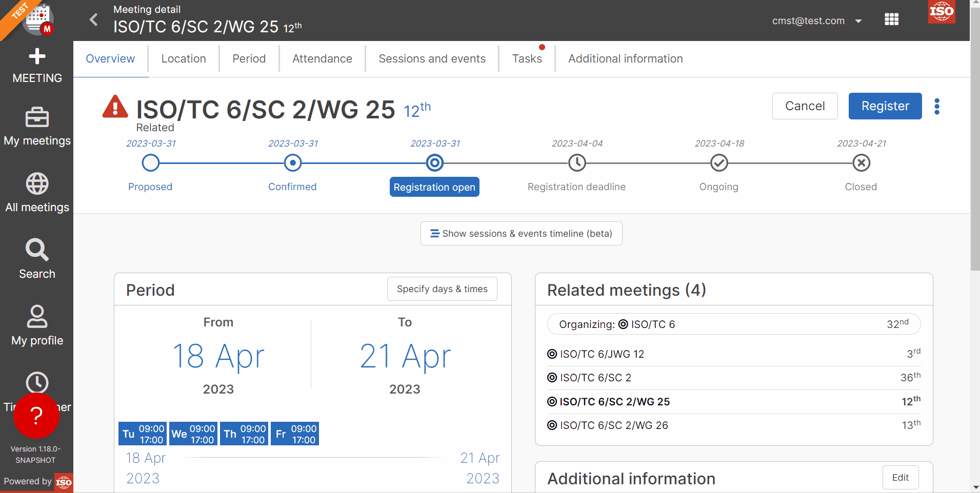The height and width of the screenshot is (493, 980).
Task: Click the Registration open status label
Action: point(434,187)
